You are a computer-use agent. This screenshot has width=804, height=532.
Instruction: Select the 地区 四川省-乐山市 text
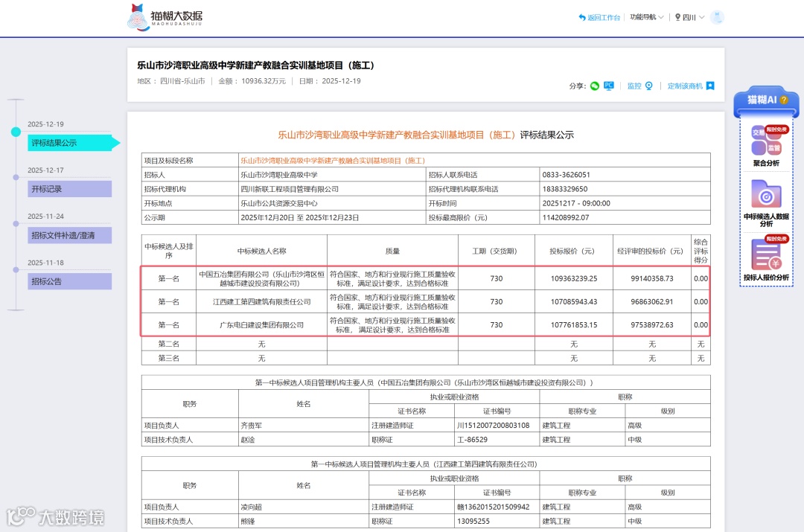[x=170, y=81]
